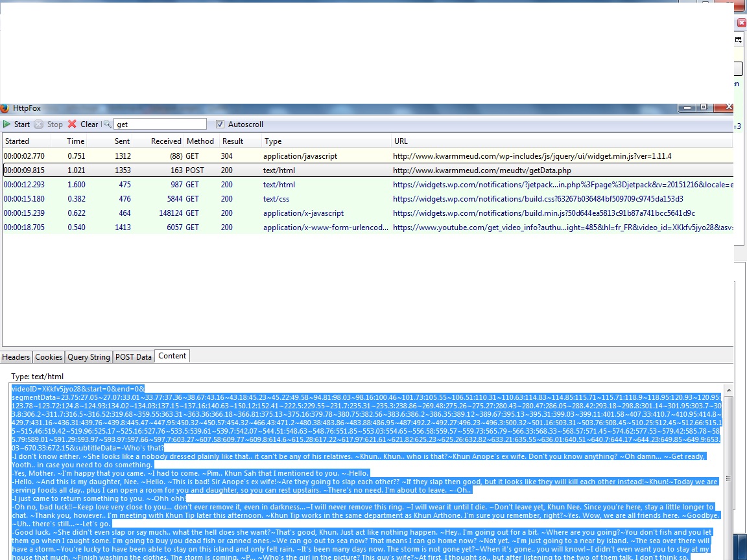Click the grey Stop icon
Screen dimensions: 747x560
[39, 124]
